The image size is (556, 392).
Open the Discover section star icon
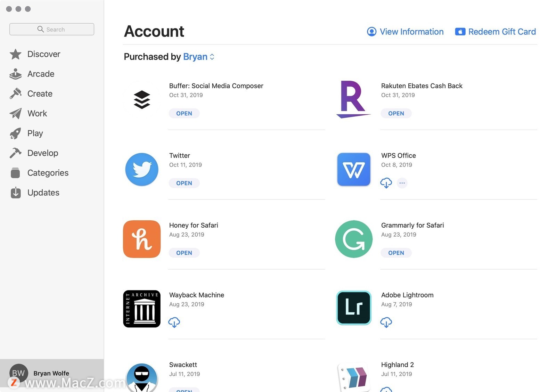(x=15, y=54)
